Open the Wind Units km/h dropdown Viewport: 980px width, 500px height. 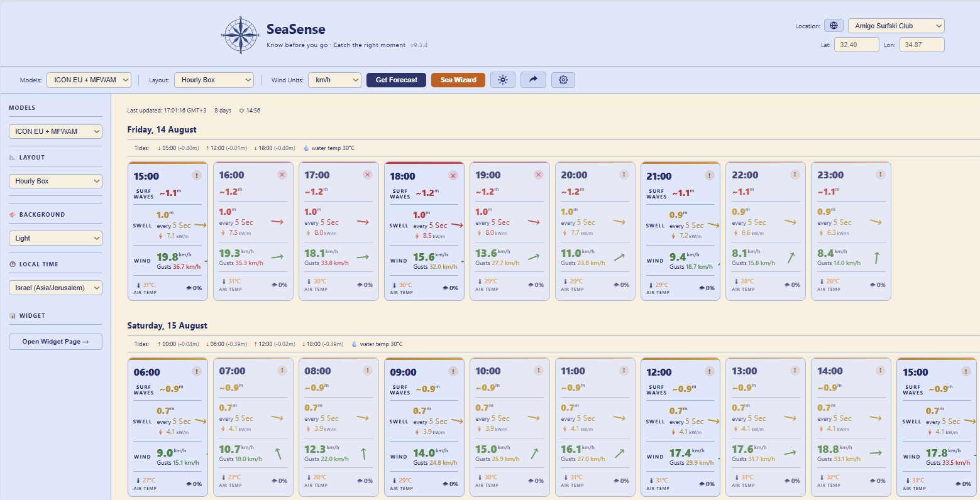(x=335, y=80)
